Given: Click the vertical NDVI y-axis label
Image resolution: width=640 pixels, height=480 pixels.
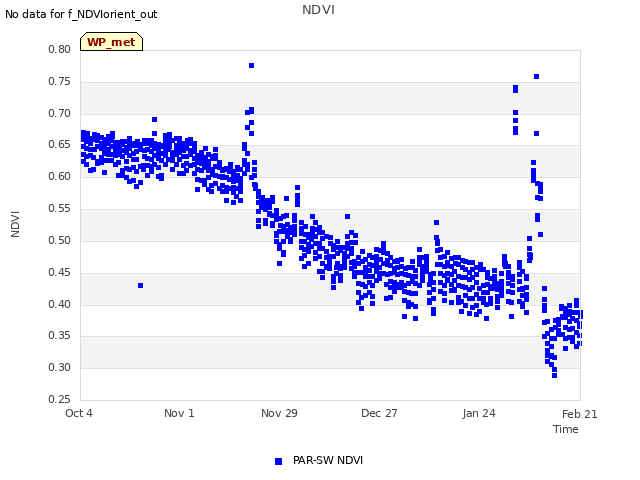Looking at the screenshot, I should click(15, 224).
